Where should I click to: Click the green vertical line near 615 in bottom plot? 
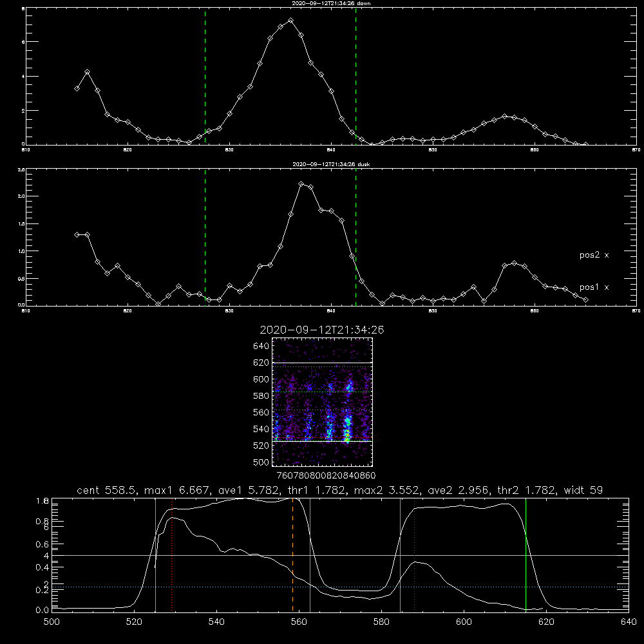click(x=526, y=554)
